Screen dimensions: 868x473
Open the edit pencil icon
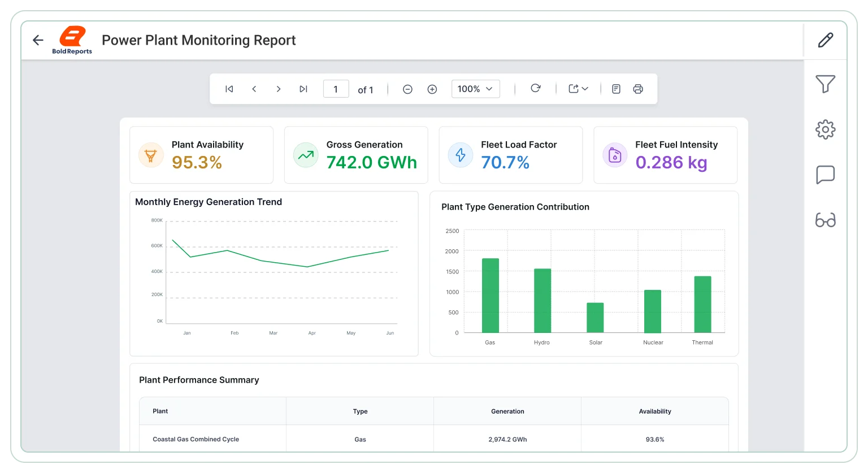click(x=826, y=40)
